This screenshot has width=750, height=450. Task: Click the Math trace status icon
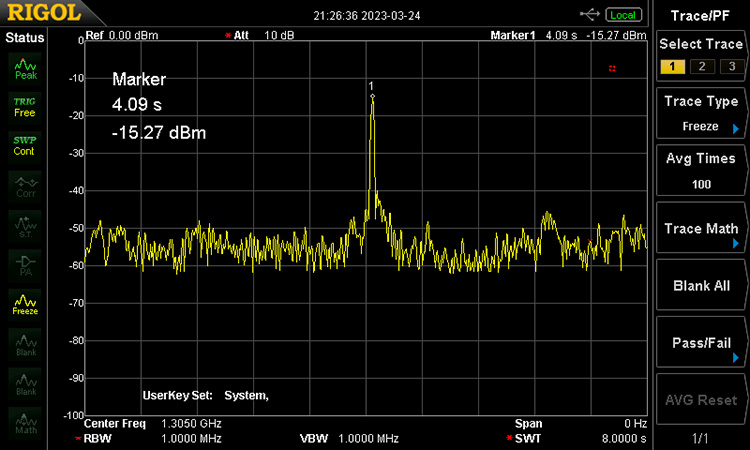(x=25, y=423)
